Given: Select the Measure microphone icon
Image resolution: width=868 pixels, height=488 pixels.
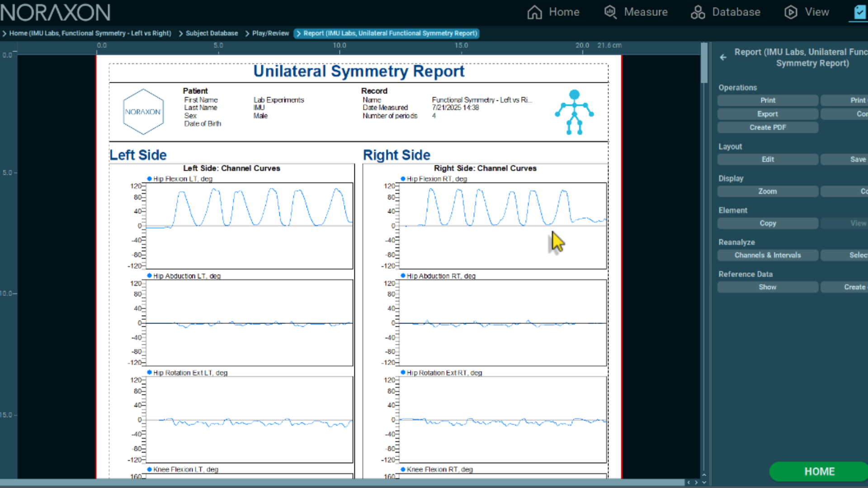Looking at the screenshot, I should pos(610,12).
